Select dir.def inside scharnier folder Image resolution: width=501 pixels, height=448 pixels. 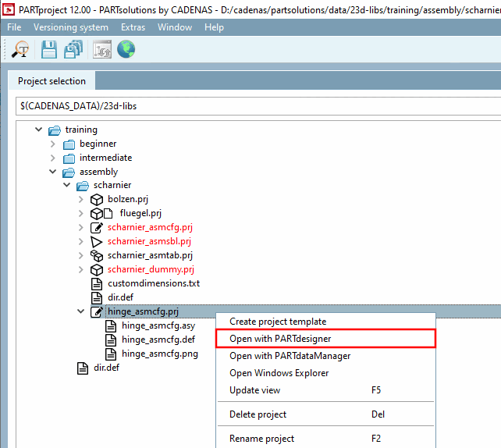pos(120,297)
